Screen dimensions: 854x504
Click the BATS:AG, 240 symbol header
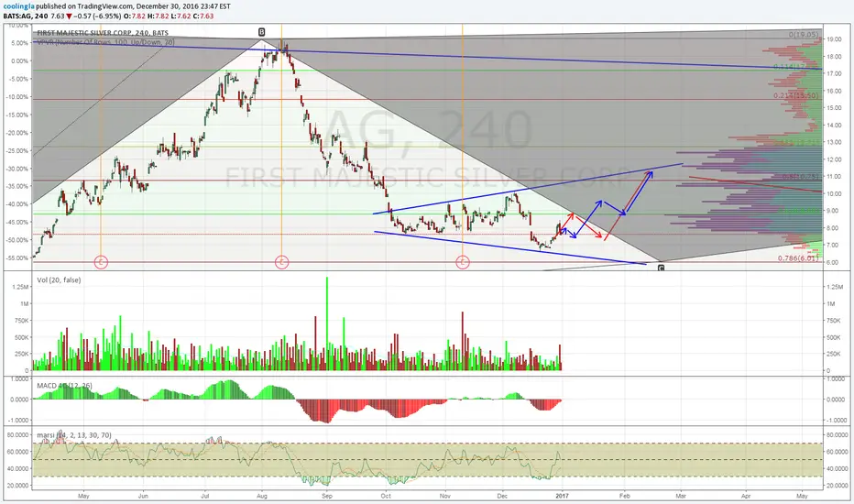pyautogui.click(x=26, y=16)
